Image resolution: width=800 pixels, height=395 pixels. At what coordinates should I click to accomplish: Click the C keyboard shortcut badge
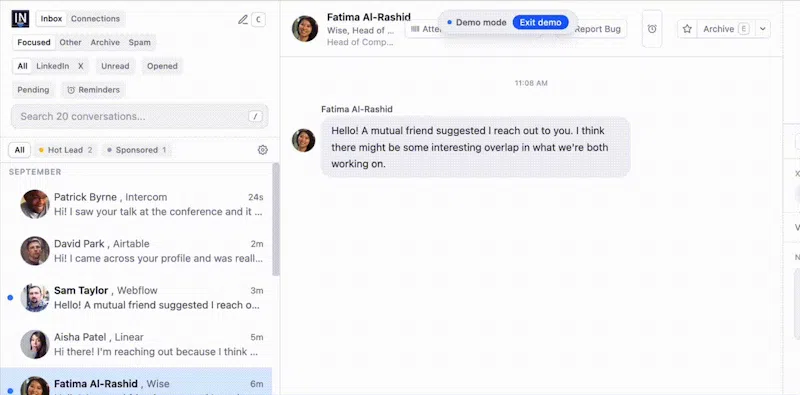point(259,20)
